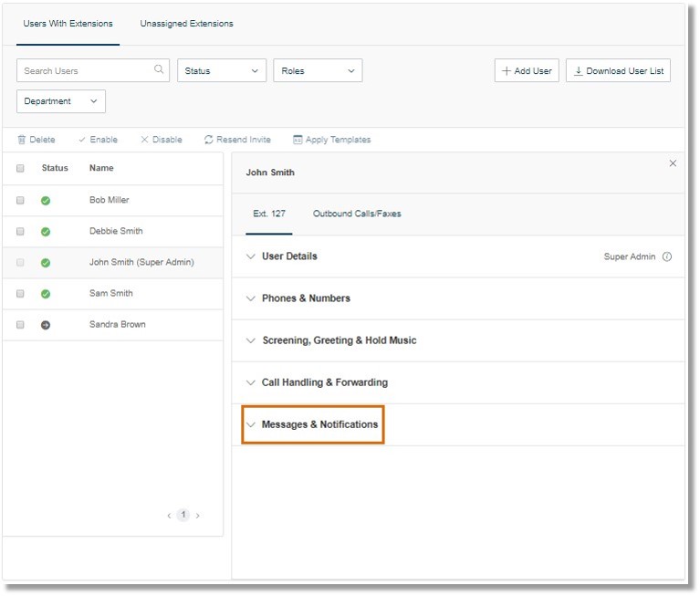
Task: Open the Outbound Calls/Faxes tab
Action: tap(357, 214)
